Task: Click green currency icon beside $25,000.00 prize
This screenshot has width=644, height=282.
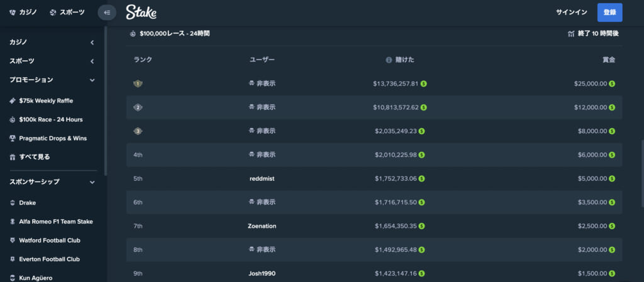Action: [612, 84]
